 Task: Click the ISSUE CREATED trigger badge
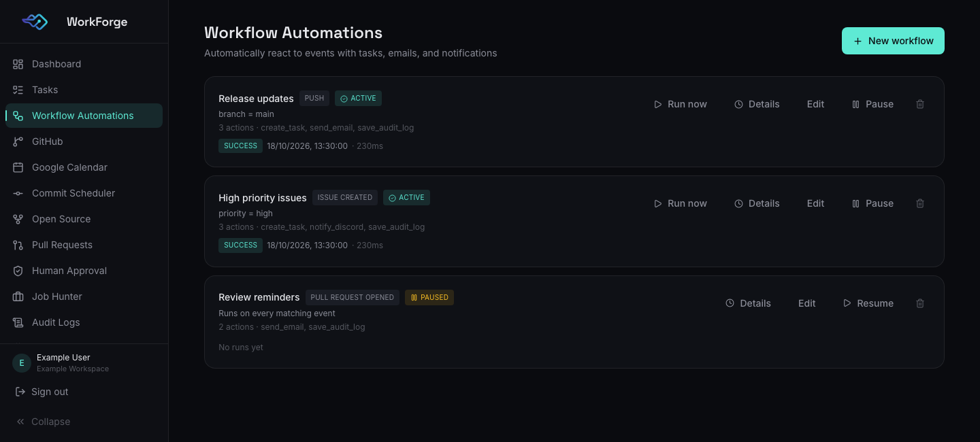[345, 198]
